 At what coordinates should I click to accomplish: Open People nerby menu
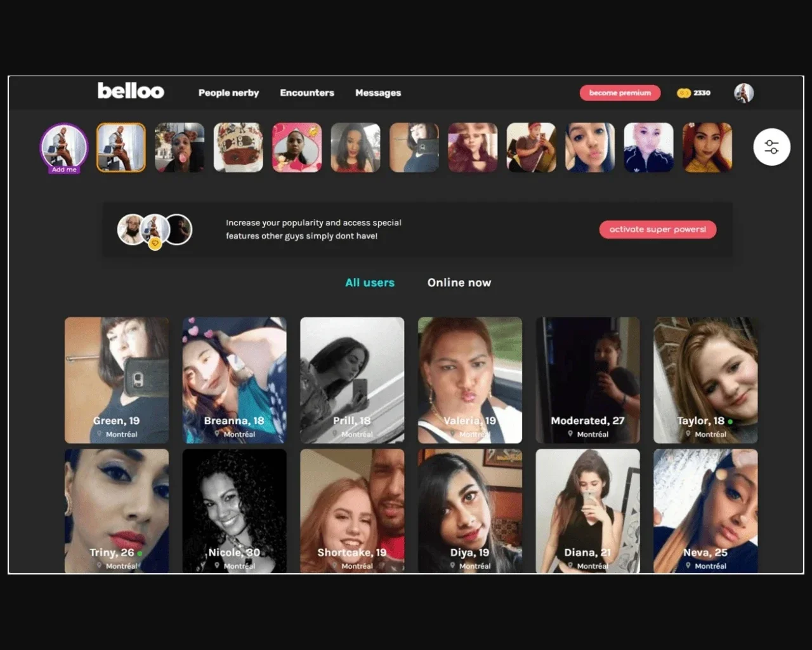pos(228,93)
